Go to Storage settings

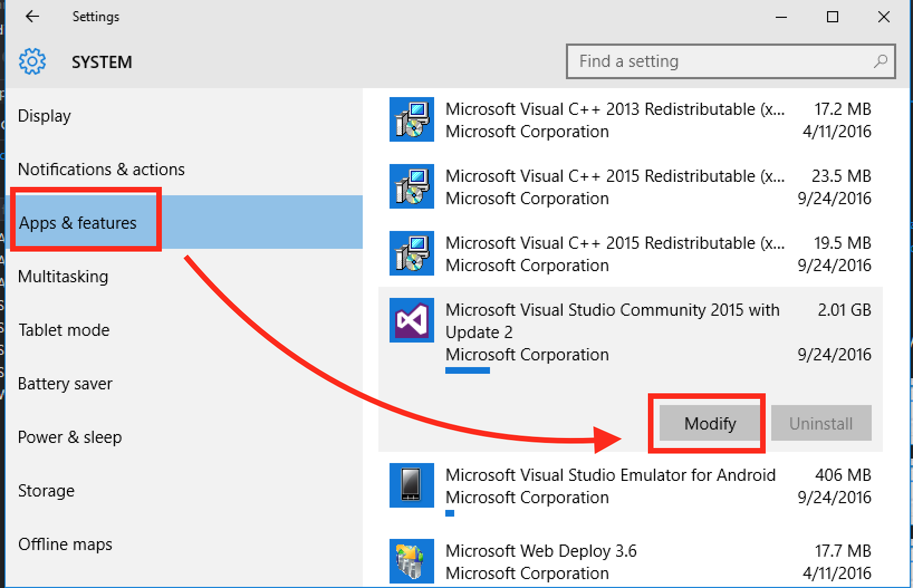pos(184,490)
